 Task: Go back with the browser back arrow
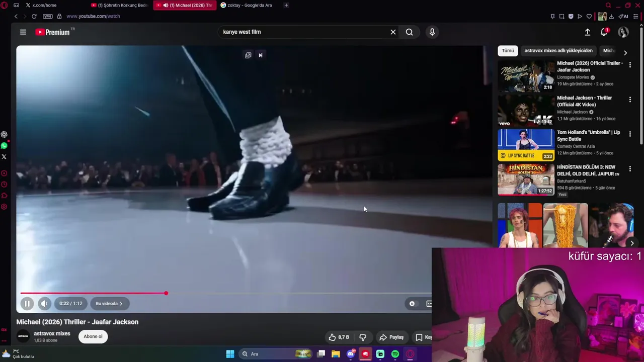(16, 16)
